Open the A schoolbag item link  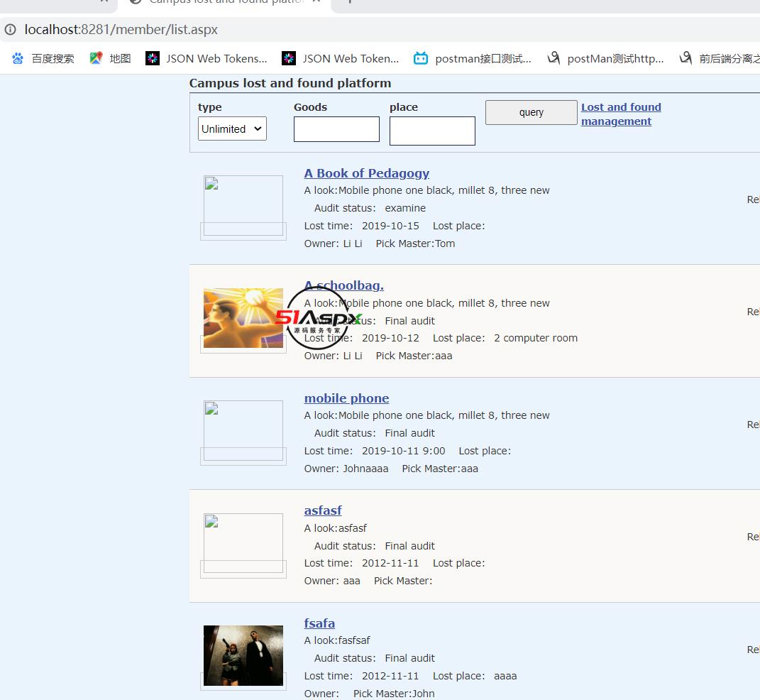click(x=343, y=285)
